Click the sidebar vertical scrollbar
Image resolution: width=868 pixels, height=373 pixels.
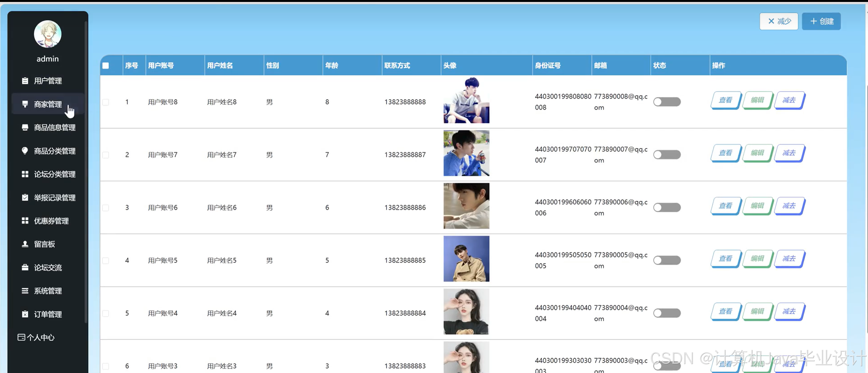coord(86,172)
